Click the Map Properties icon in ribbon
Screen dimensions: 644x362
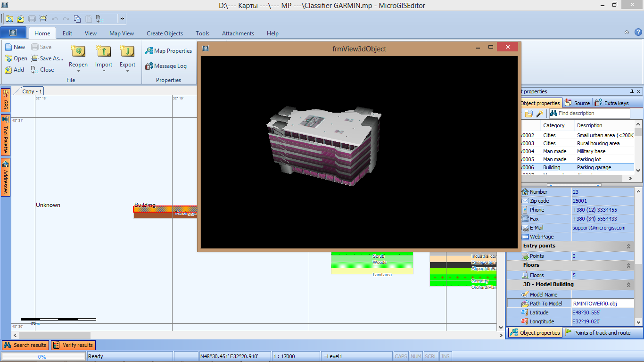[149, 51]
